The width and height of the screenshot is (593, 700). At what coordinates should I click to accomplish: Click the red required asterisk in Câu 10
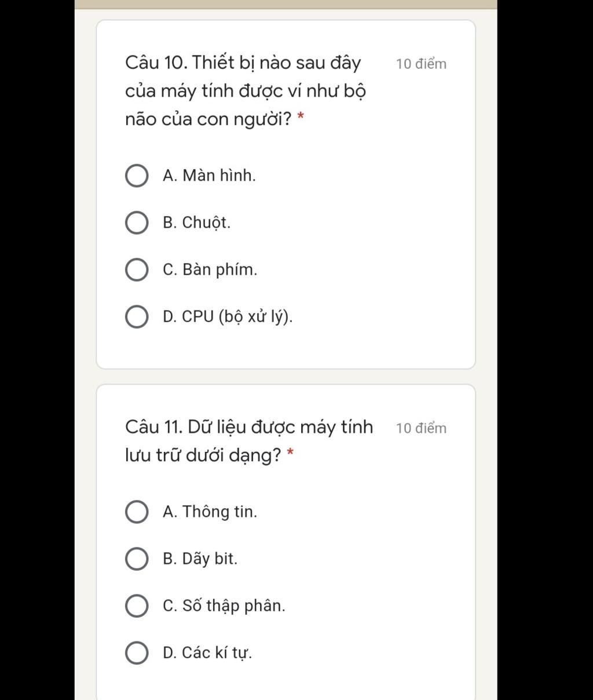[x=301, y=117]
